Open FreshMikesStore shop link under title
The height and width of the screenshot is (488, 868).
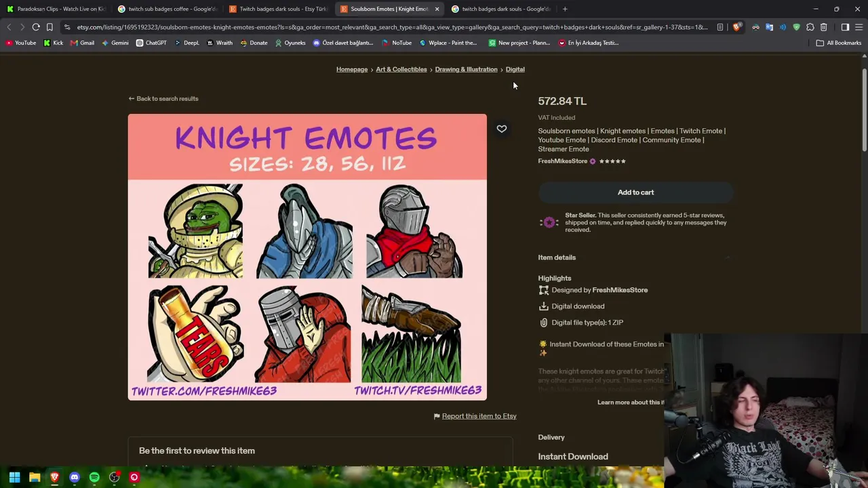coord(563,161)
